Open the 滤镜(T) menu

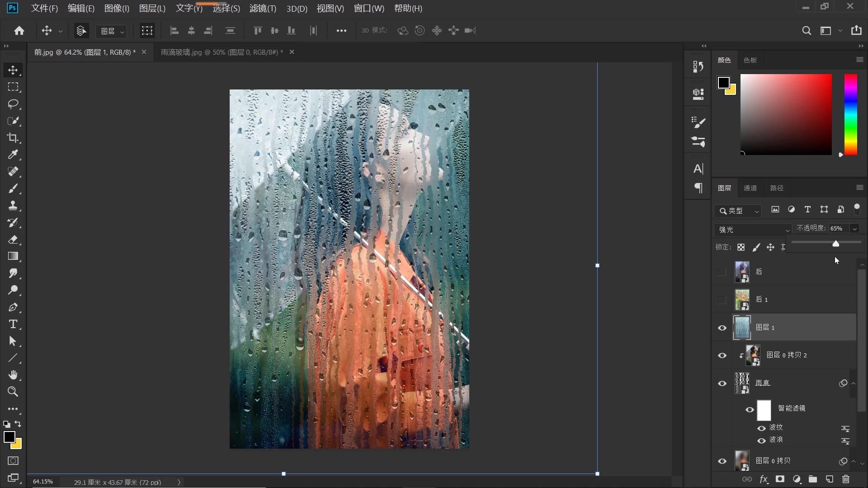263,8
